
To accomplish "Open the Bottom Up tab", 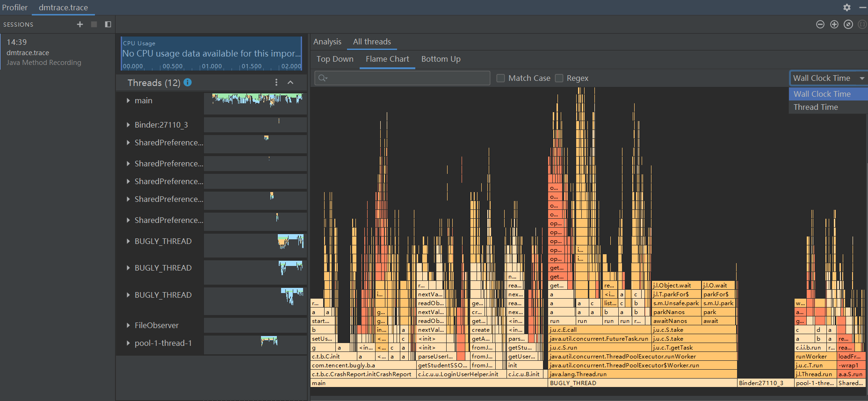I will (x=441, y=59).
